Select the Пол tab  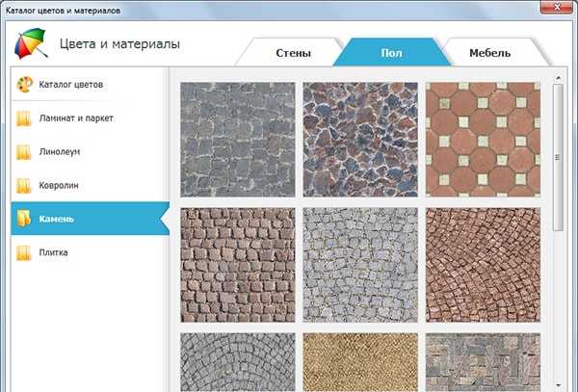pos(392,53)
